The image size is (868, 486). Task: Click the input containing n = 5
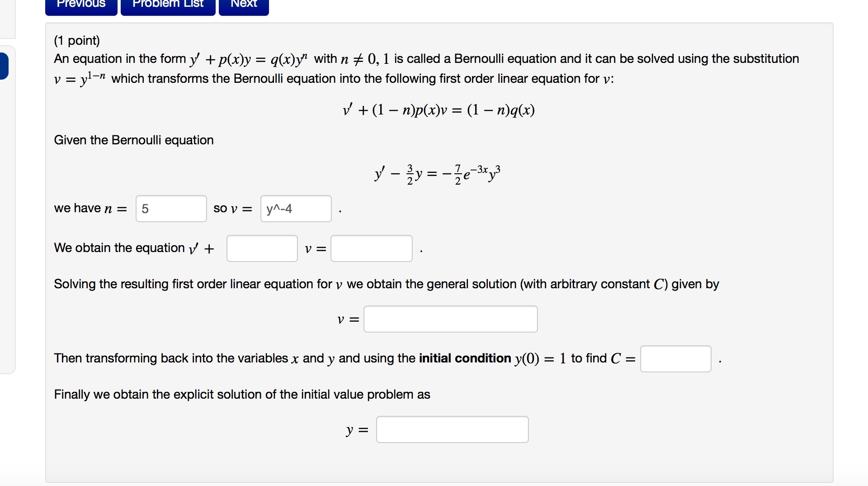[x=171, y=209]
